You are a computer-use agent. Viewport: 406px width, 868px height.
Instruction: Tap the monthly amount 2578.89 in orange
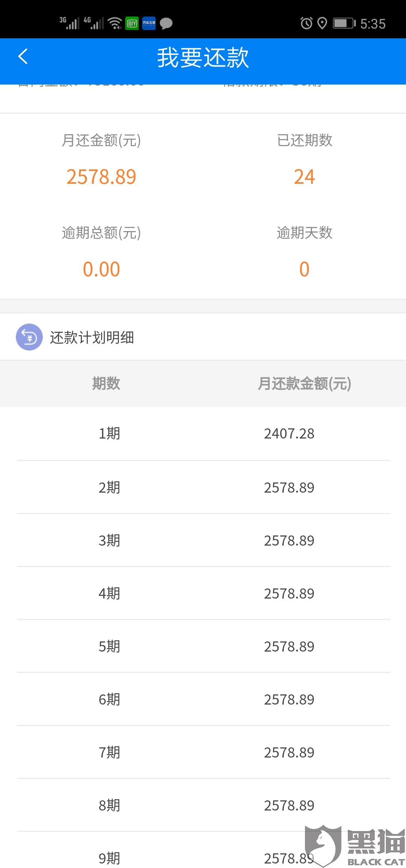click(x=101, y=177)
